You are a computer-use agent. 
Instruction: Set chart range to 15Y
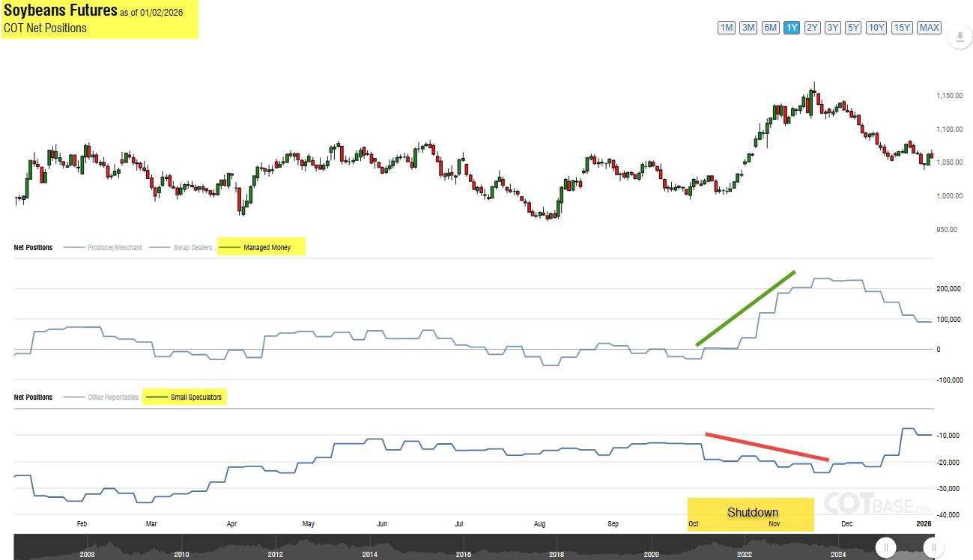point(902,28)
